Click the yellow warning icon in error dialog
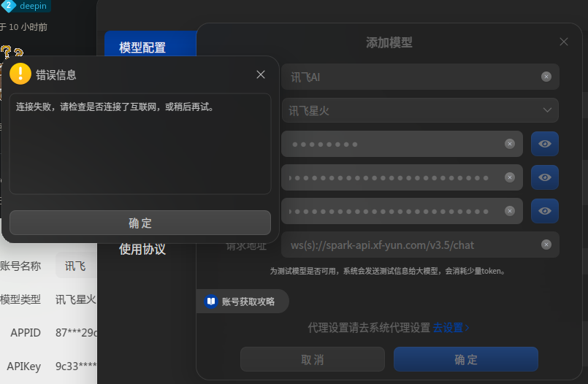 pyautogui.click(x=20, y=74)
